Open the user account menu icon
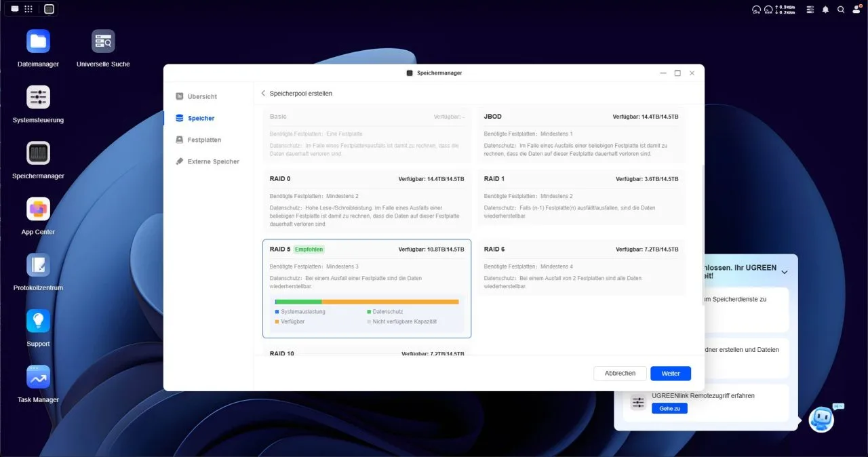The height and width of the screenshot is (457, 868). pos(857,9)
